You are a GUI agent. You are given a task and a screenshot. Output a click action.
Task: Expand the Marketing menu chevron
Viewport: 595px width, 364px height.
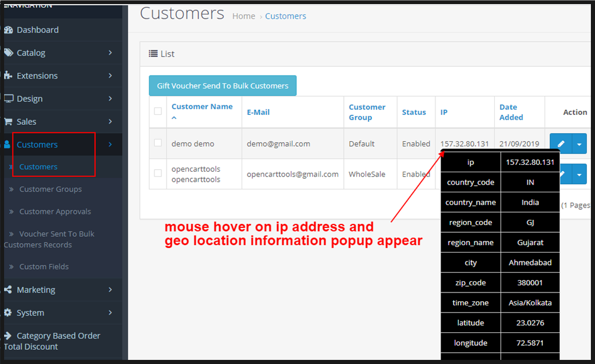(110, 290)
